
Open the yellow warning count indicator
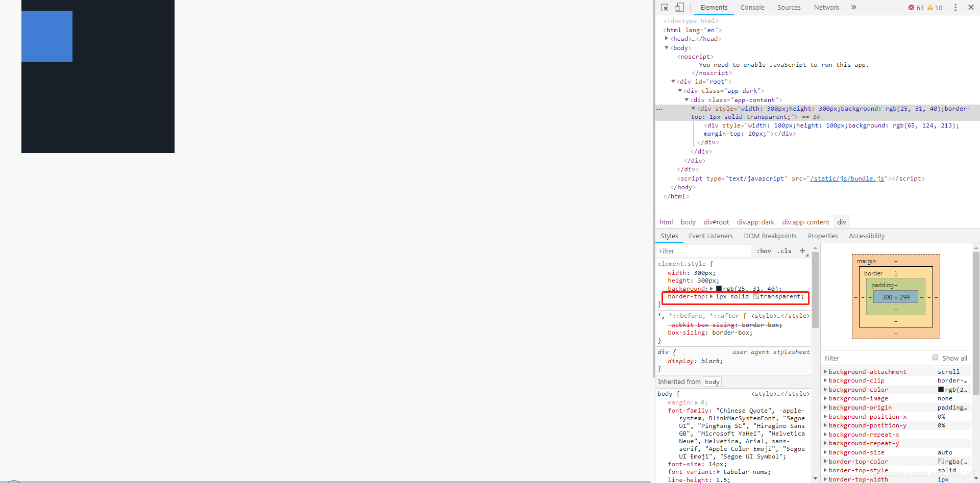pyautogui.click(x=935, y=8)
